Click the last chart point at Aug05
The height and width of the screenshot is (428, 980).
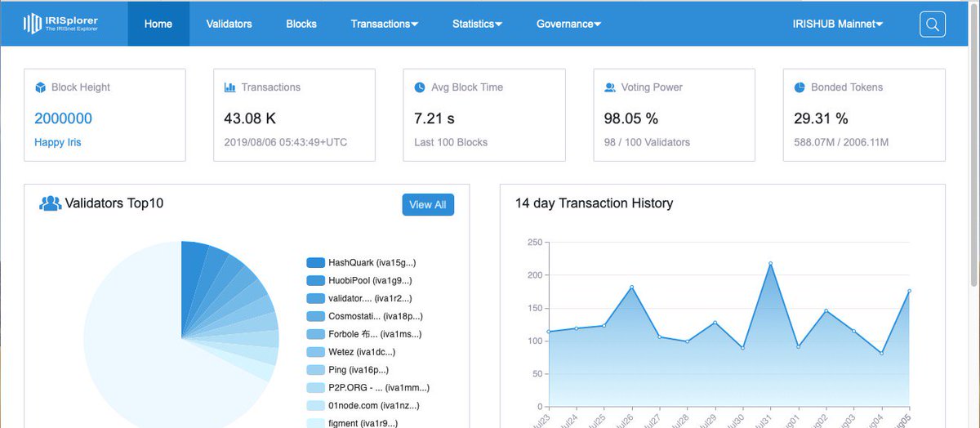point(909,291)
